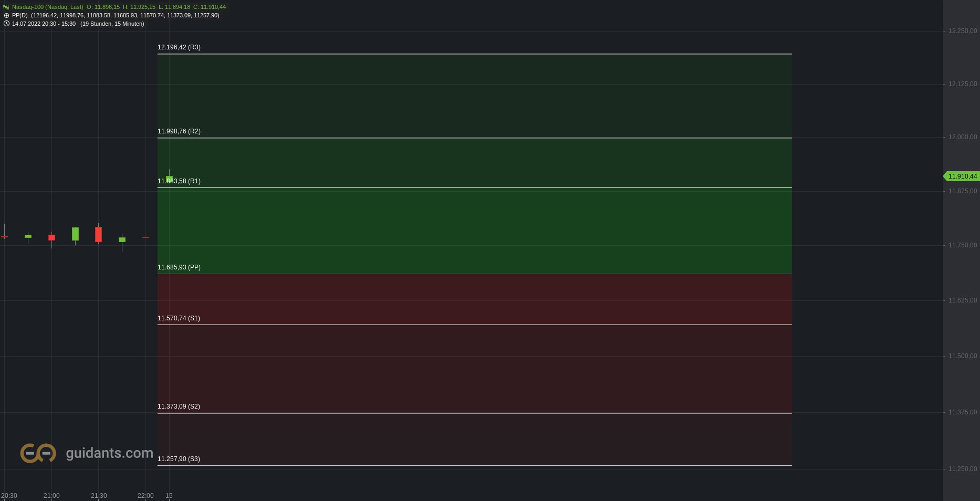Click the tall green candle before 21:30

[x=75, y=234]
